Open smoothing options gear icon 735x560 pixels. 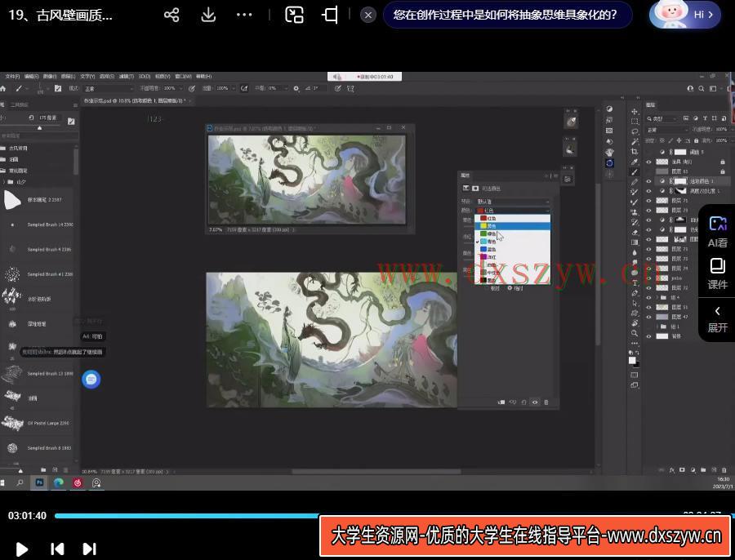click(x=296, y=88)
